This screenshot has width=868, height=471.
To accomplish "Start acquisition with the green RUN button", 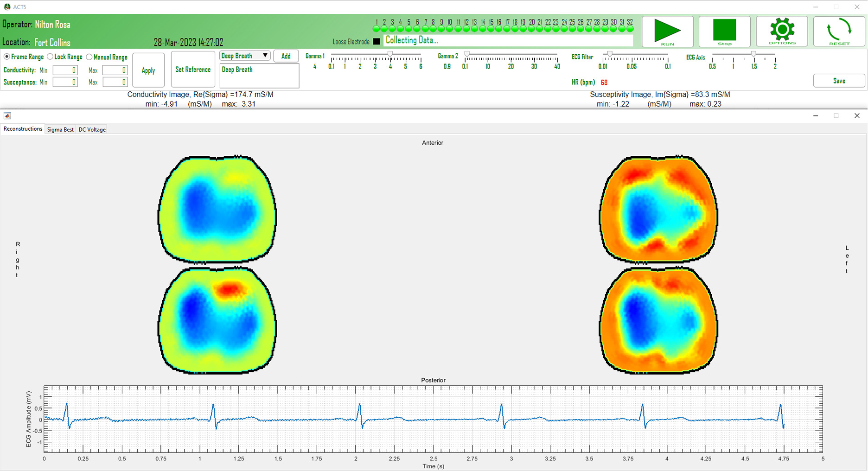I will point(667,32).
